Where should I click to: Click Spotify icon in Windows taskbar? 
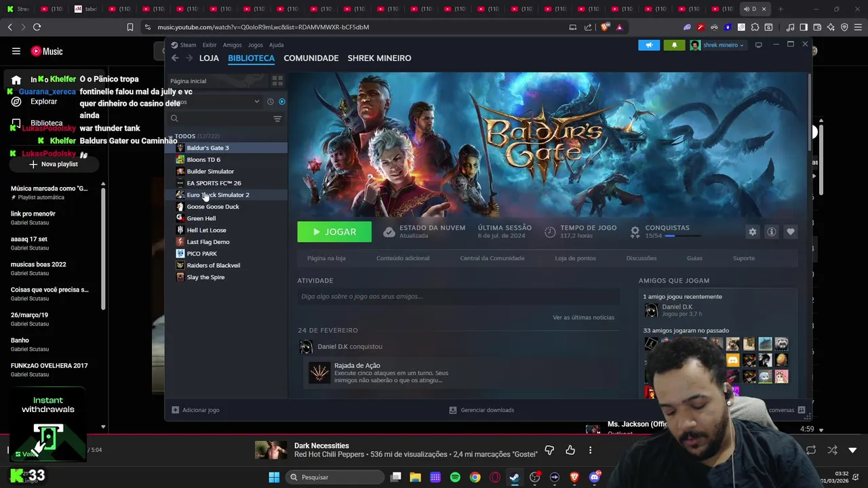coord(455,477)
